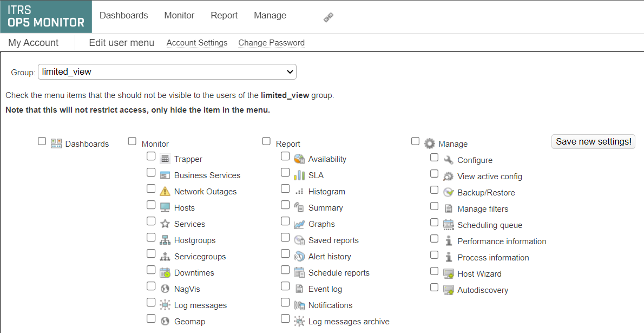Click the Business Services icon

(165, 175)
